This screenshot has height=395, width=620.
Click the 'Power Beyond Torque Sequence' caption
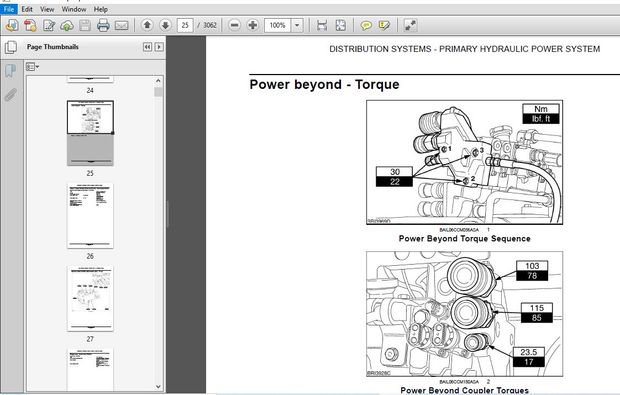click(x=464, y=238)
